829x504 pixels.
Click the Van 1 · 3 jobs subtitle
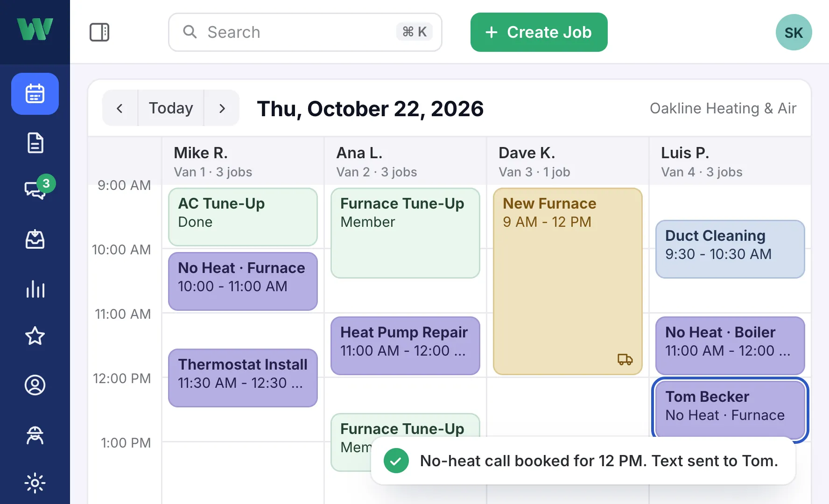(x=213, y=172)
